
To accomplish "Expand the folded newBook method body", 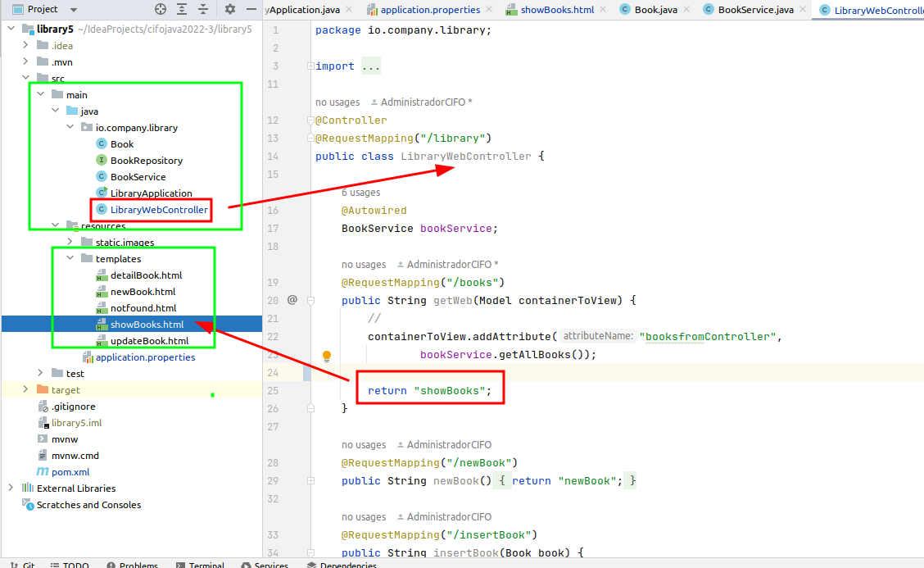I will [x=310, y=480].
